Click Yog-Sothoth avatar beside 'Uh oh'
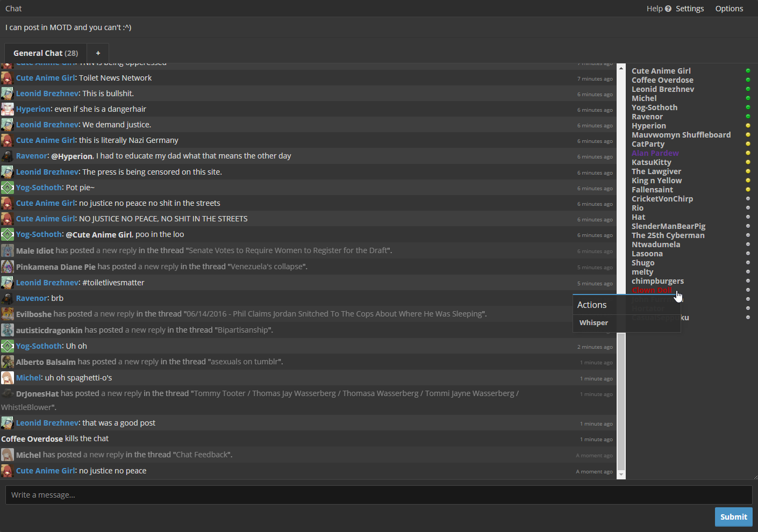The height and width of the screenshot is (532, 758). [x=7, y=346]
